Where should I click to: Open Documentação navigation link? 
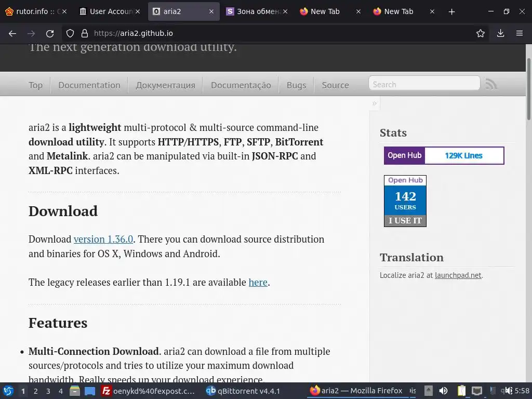[241, 85]
